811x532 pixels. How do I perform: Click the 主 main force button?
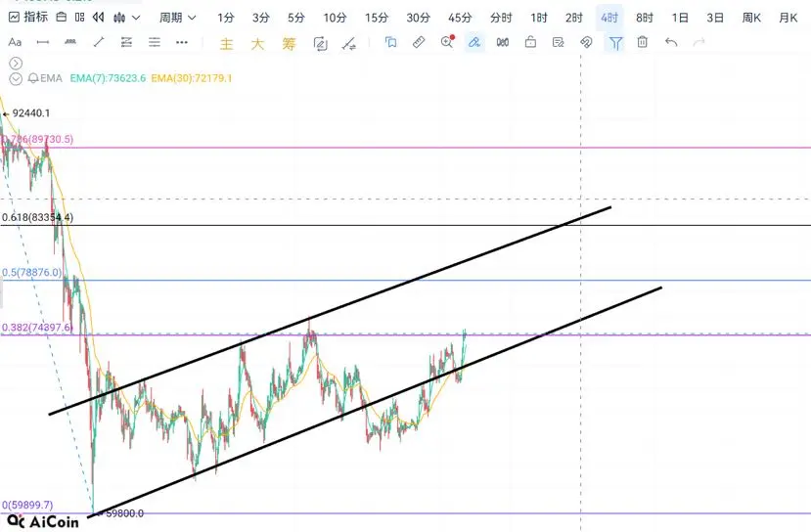[226, 43]
